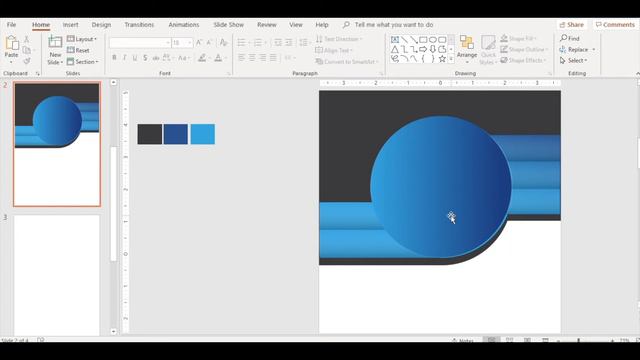Select the Format Painter brush icon
Image resolution: width=640 pixels, height=360 pixels.
pos(27,61)
